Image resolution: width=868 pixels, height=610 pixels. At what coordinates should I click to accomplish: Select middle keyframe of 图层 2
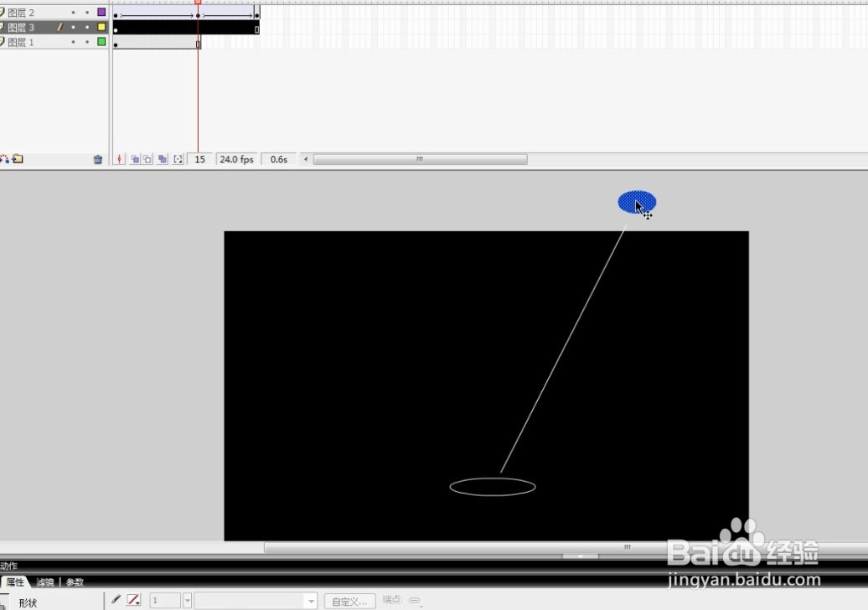click(199, 15)
